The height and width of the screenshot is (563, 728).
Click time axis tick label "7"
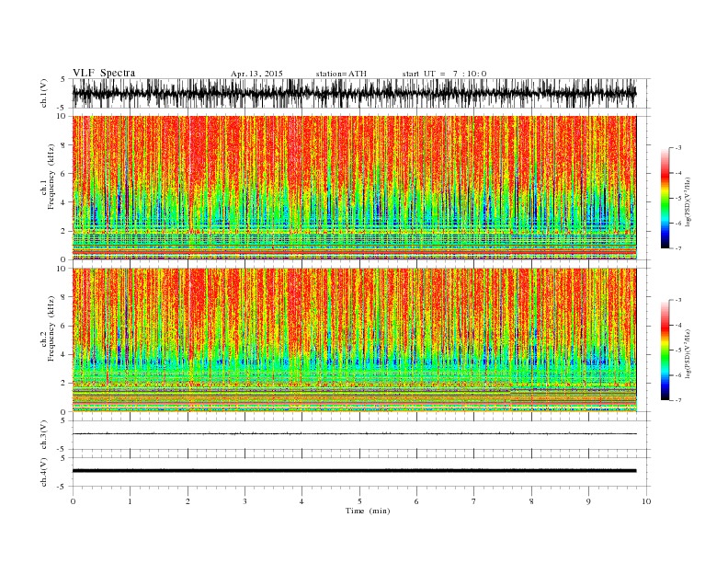(x=474, y=501)
